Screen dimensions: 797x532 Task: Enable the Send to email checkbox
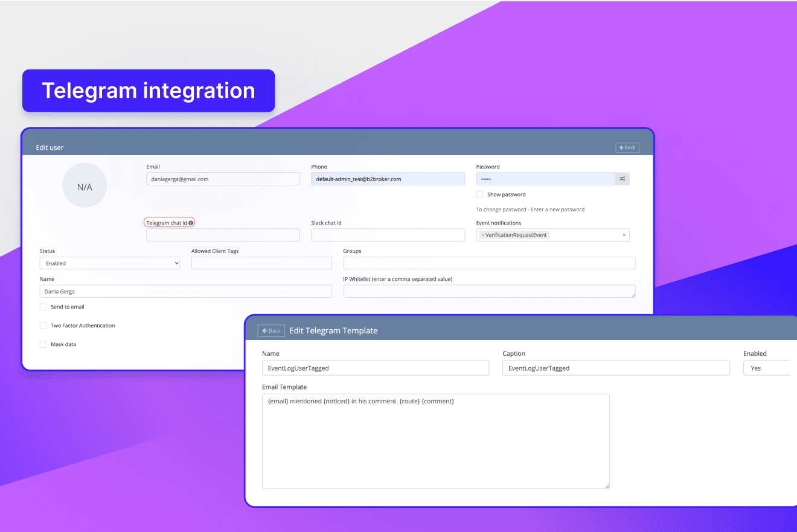(43, 307)
